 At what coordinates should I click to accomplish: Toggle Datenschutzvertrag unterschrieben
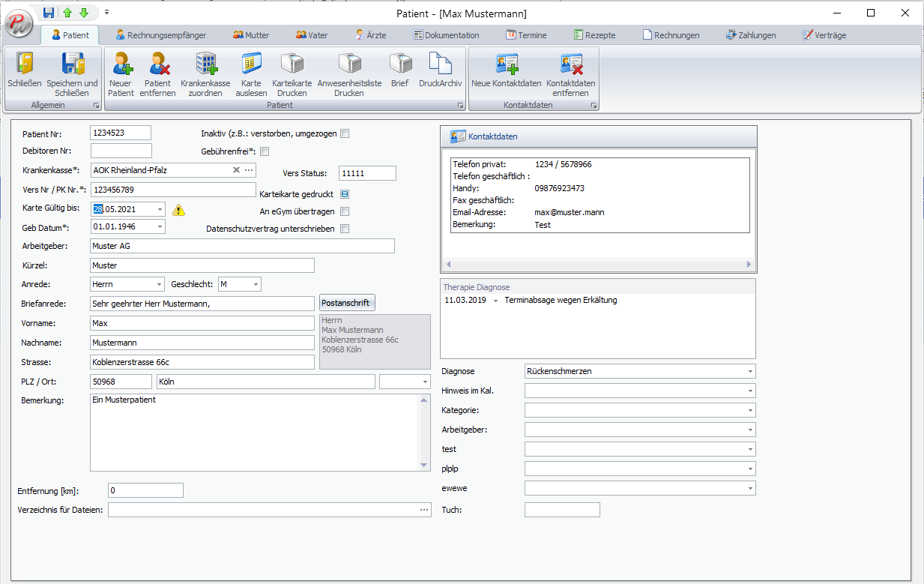(x=345, y=229)
